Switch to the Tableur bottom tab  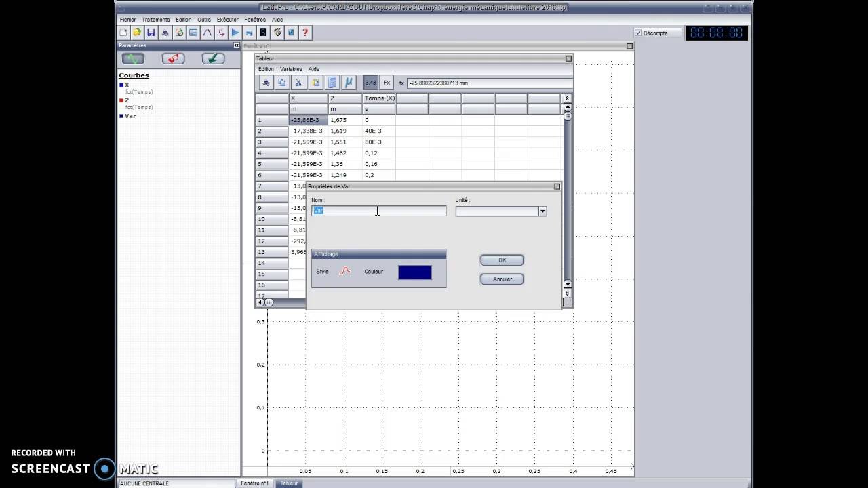click(x=290, y=483)
